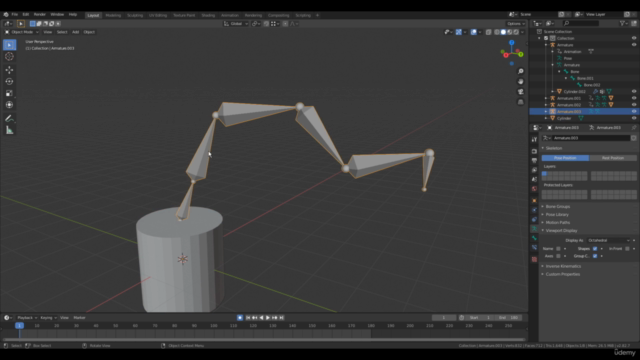Expand the Inverse Kinematics panel
Viewport: 640px width, 360px height.
click(x=563, y=266)
